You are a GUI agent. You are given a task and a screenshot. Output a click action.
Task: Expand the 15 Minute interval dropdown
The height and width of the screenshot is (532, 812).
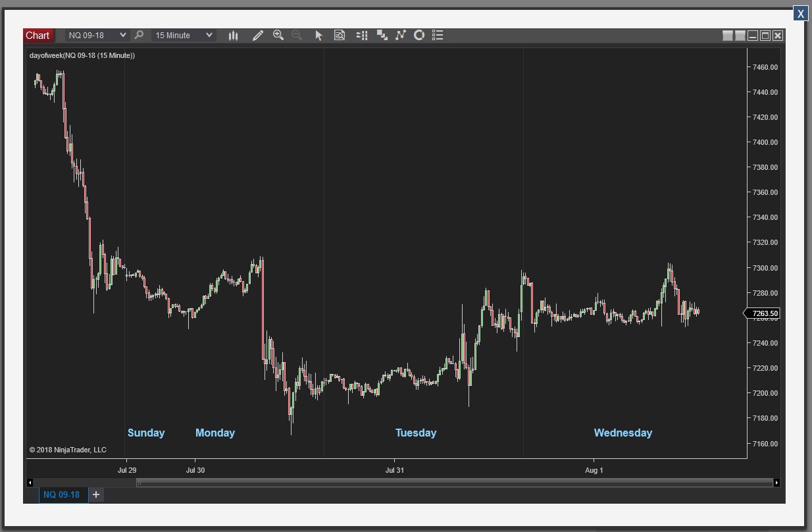coord(209,36)
